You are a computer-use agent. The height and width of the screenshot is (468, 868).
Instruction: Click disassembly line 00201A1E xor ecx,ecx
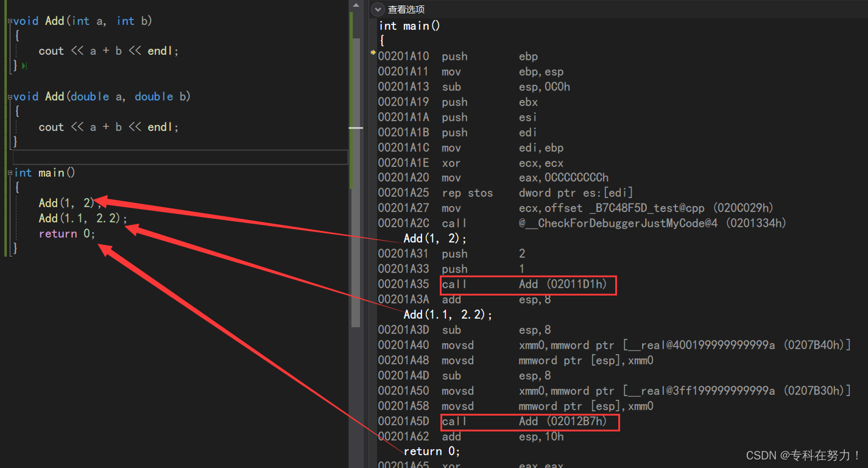(471, 163)
